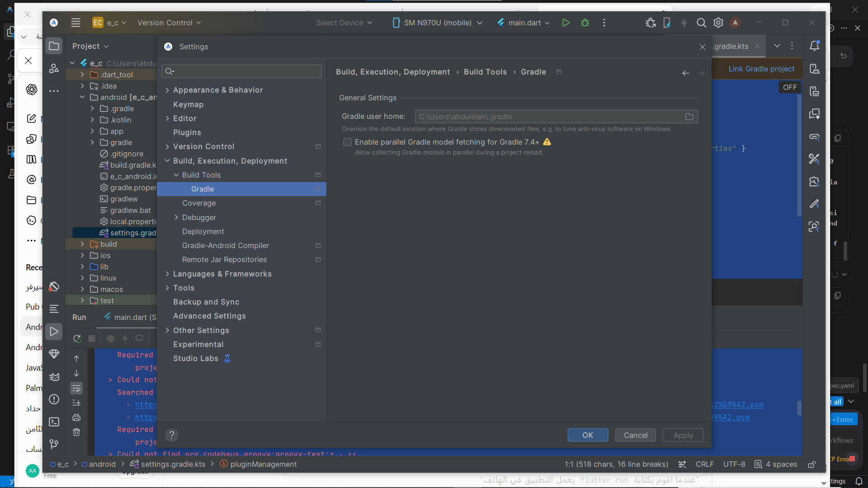Click the Settings help question mark
868x488 pixels.
tap(171, 435)
